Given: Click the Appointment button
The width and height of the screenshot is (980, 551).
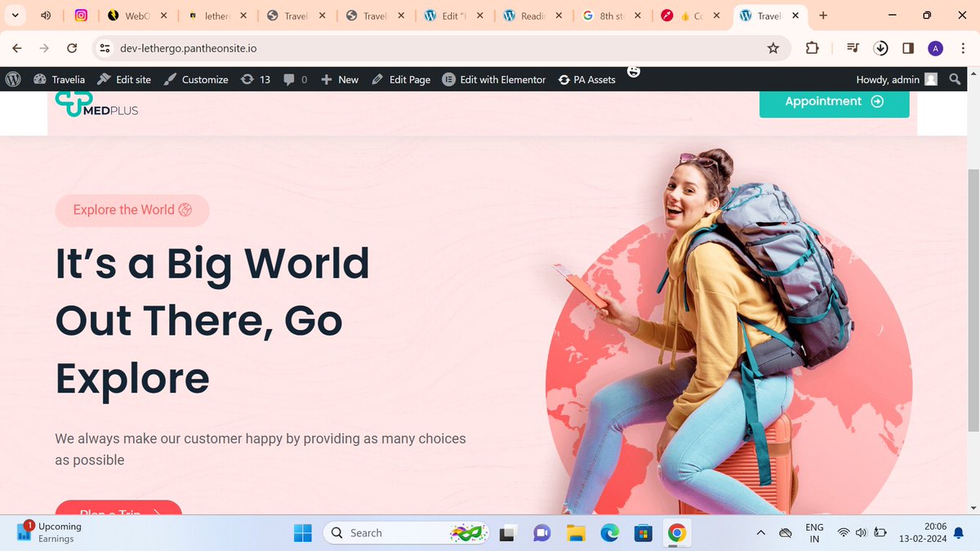Looking at the screenshot, I should 834,102.
